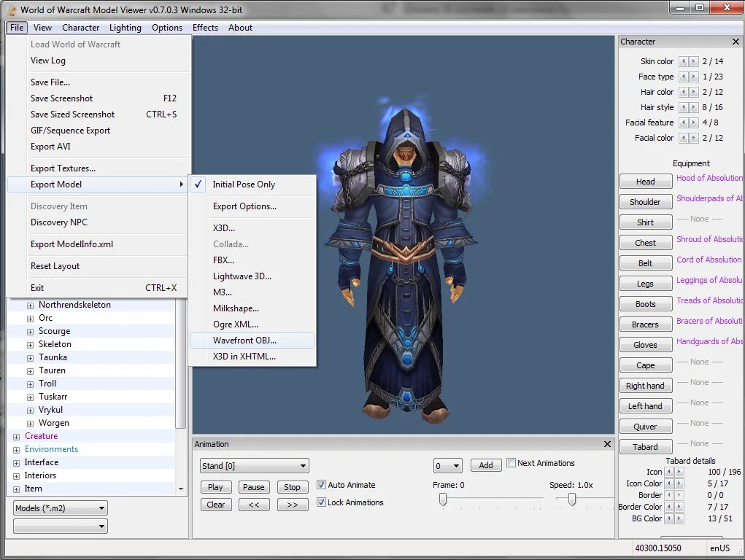The height and width of the screenshot is (560, 745).
Task: Click the Gloves equipment button
Action: pyautogui.click(x=646, y=345)
